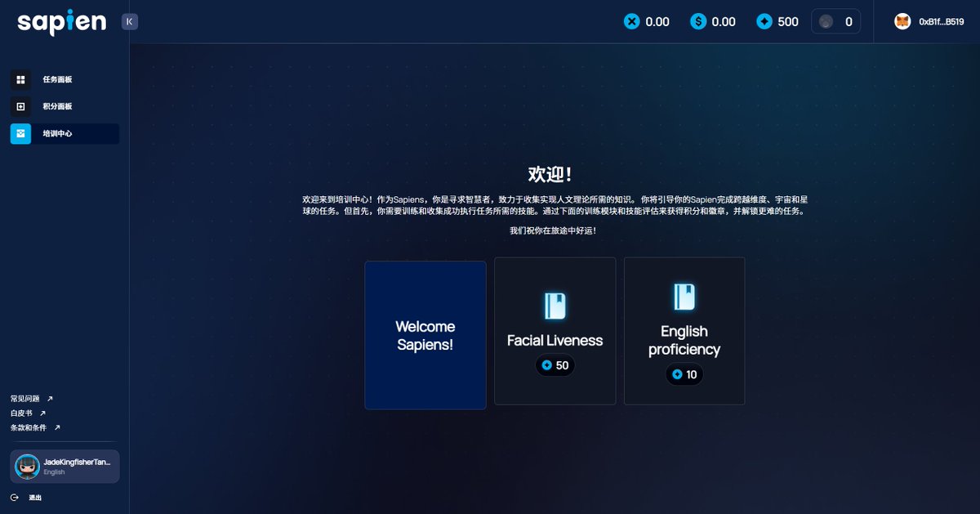Open wallet address 0xB1f...B519
Viewport: 980px width, 514px height.
point(942,22)
